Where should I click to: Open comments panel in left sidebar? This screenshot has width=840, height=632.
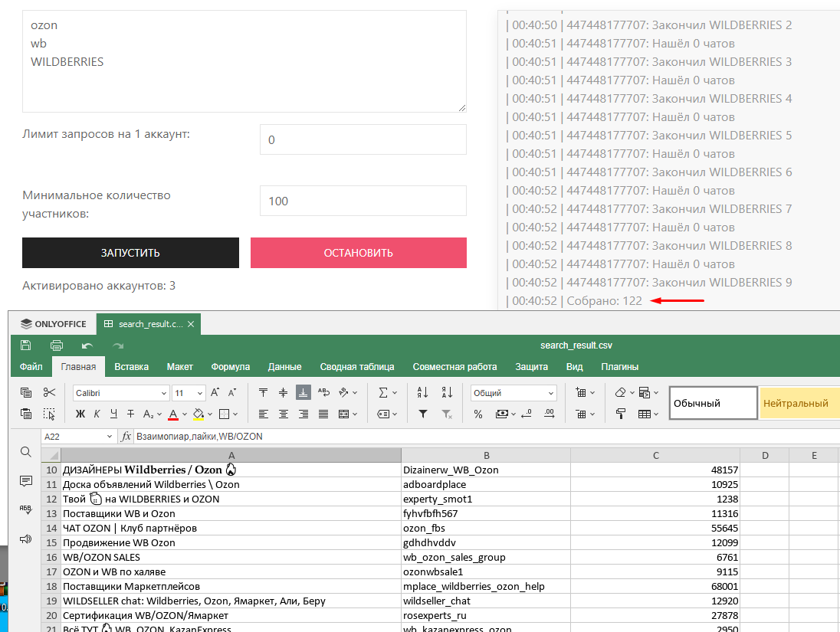(x=26, y=481)
